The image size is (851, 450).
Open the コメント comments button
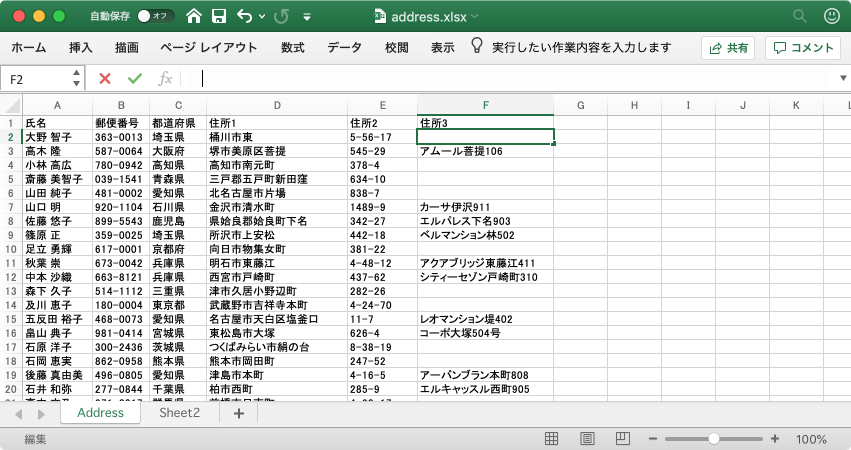pyautogui.click(x=802, y=48)
